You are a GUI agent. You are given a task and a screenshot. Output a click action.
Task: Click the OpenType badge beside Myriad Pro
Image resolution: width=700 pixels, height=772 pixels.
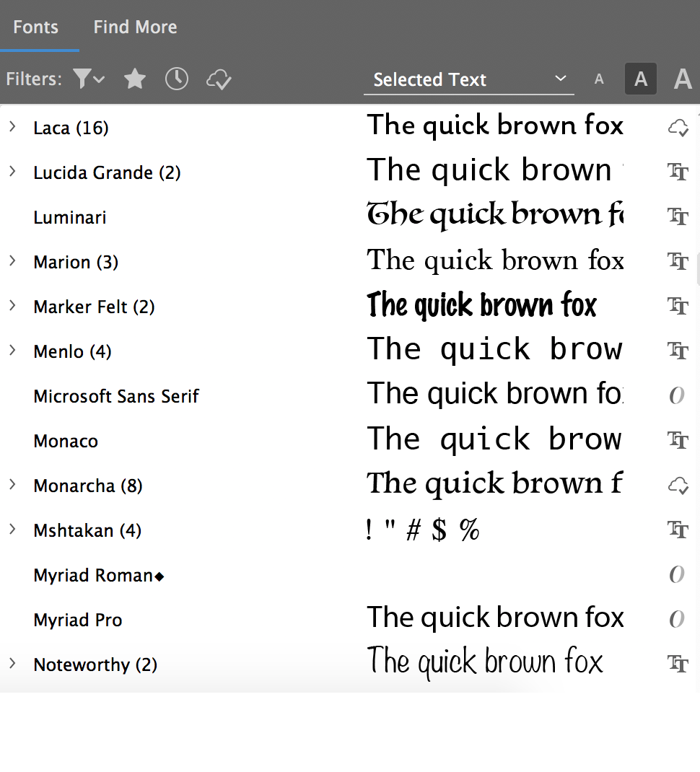677,619
